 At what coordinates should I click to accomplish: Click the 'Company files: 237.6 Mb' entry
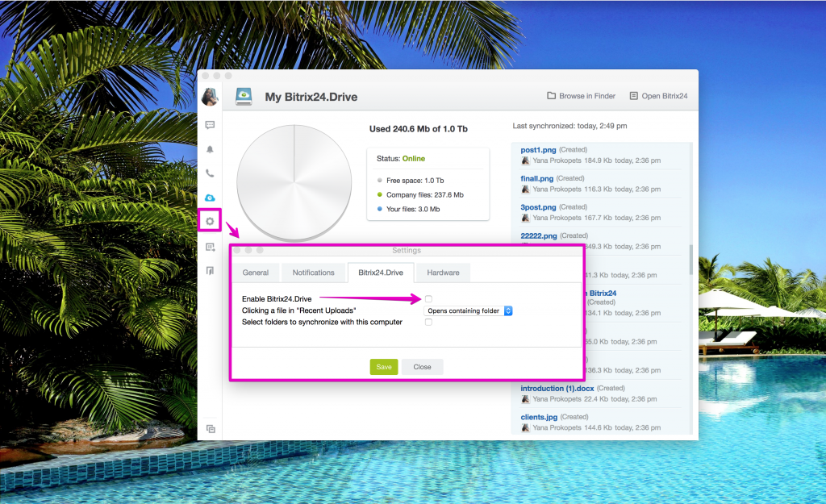[x=424, y=195]
